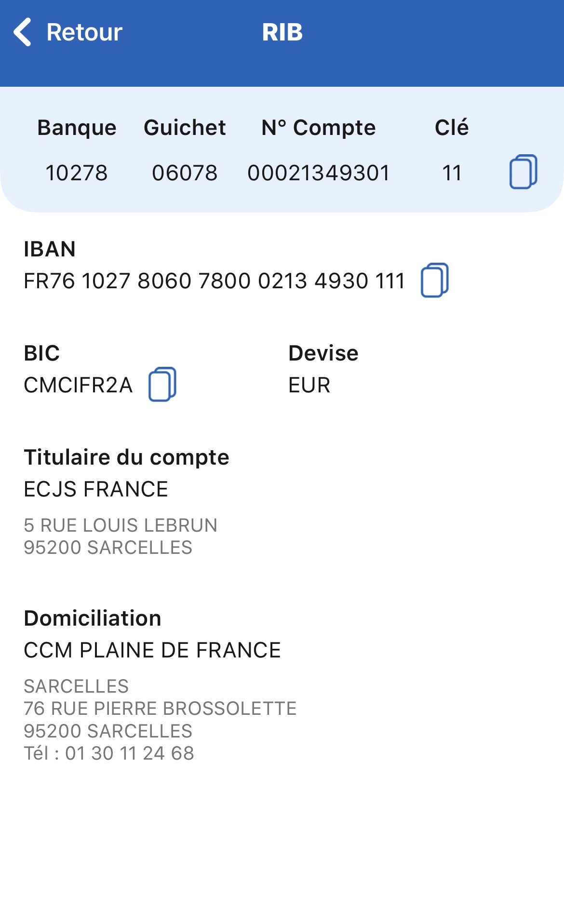Tap the BIC value CMCIFR2A

point(78,385)
